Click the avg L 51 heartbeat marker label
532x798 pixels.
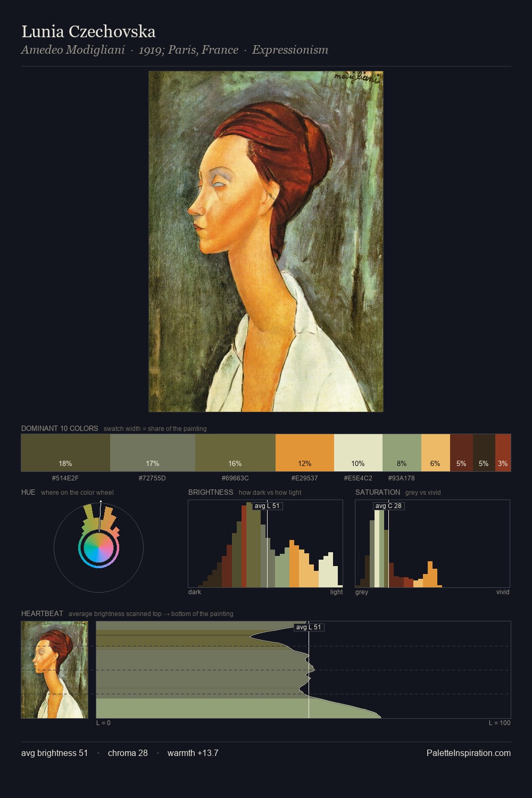click(309, 627)
